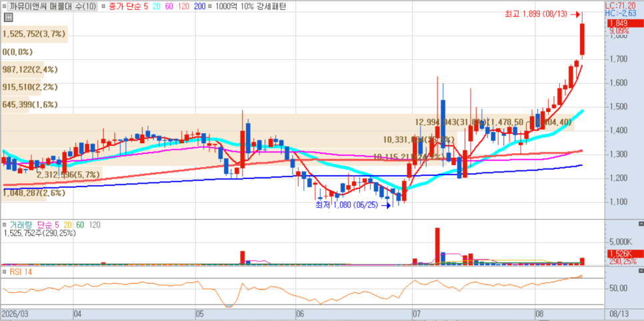Click the 최고 1,899 (08/13) high marker
Viewport: 644px width, 321px height.
[542, 14]
